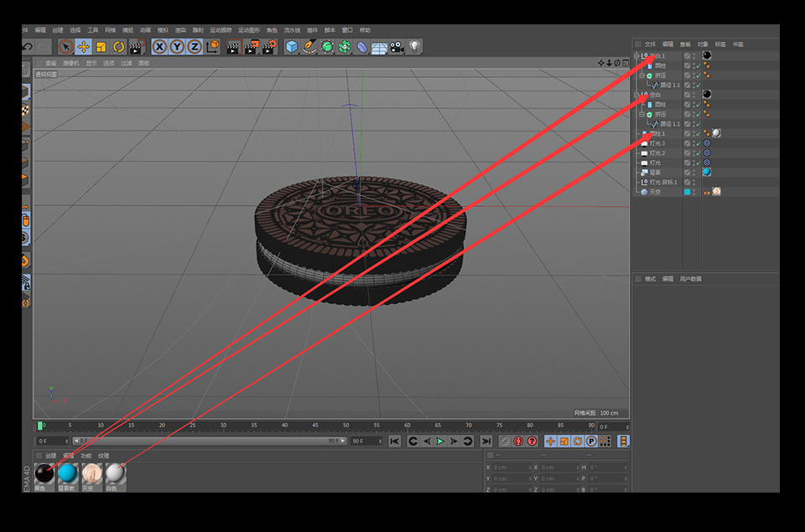Toggle green enable checkmark for 灯光.3

tap(698, 143)
